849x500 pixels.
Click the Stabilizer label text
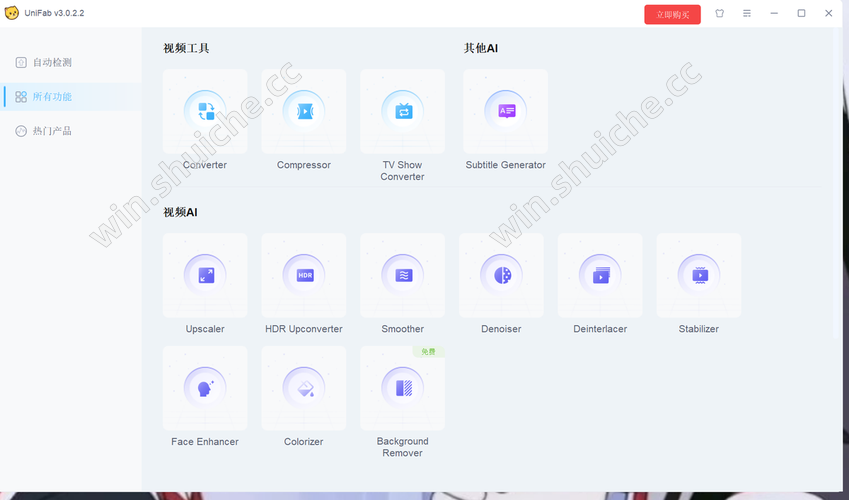tap(699, 329)
